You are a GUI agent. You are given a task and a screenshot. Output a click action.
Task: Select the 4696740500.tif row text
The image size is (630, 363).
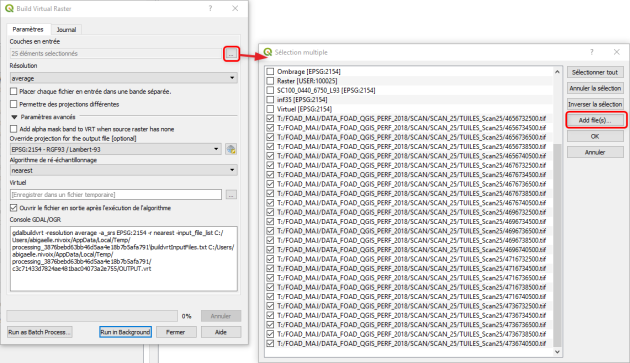tap(411, 250)
